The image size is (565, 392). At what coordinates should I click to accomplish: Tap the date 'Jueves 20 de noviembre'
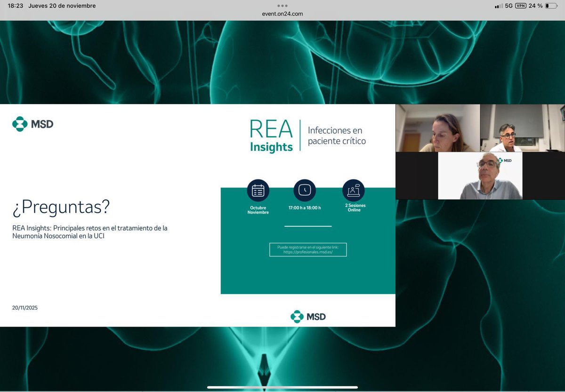[62, 6]
